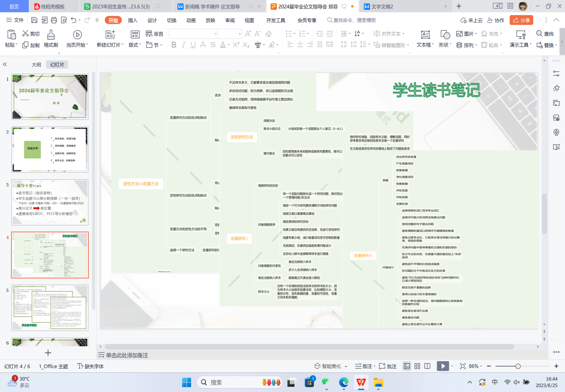Click the Undo arrow icon

[x=73, y=20]
